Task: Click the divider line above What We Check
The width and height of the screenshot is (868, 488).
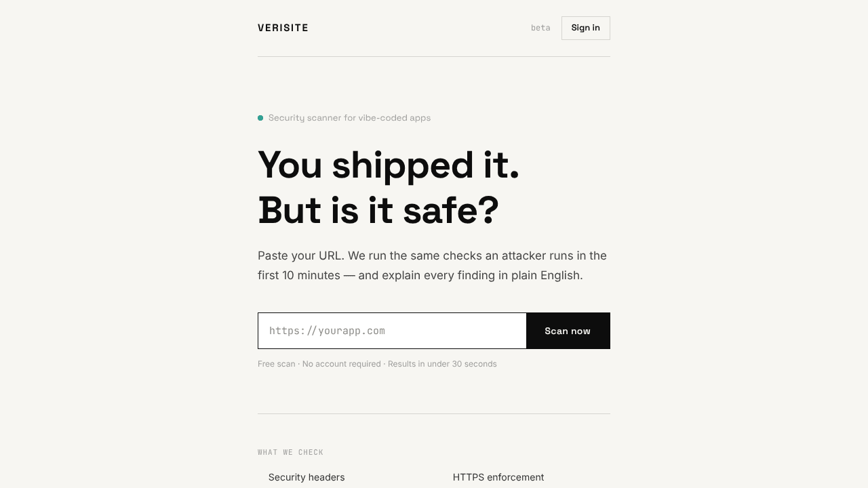Action: click(x=434, y=413)
